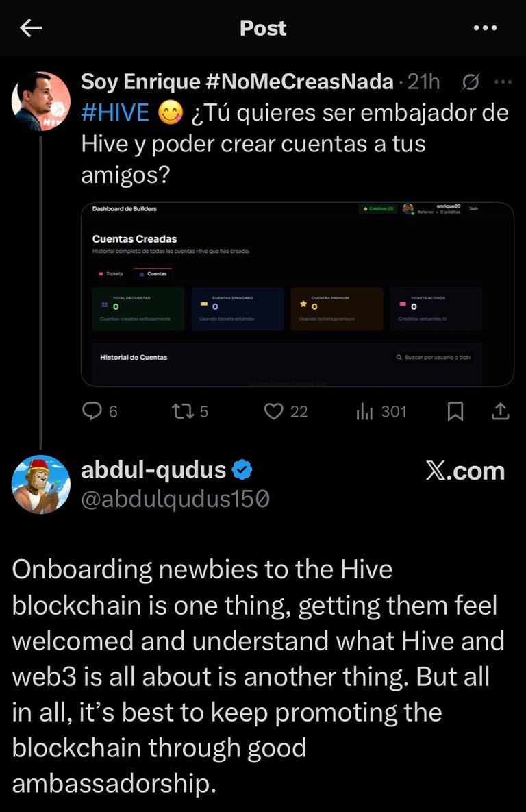Bookmark the tweet

click(x=455, y=412)
